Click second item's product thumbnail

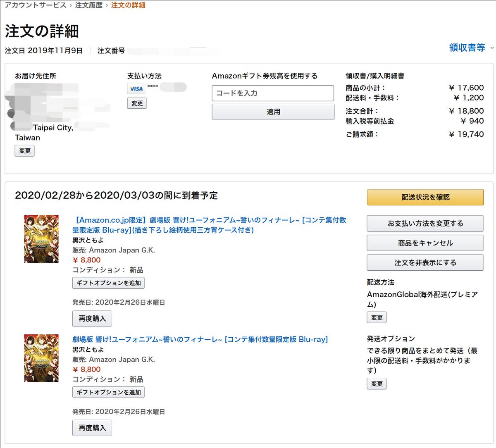click(x=41, y=358)
